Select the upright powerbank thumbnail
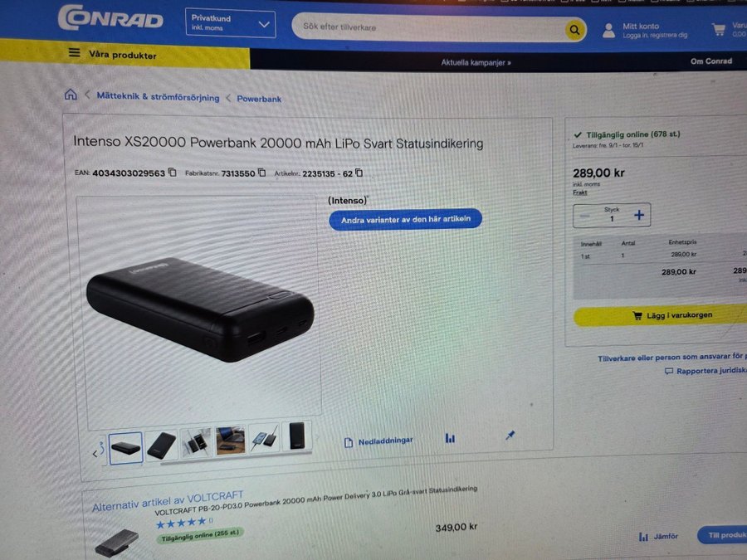The height and width of the screenshot is (560, 747). click(297, 436)
